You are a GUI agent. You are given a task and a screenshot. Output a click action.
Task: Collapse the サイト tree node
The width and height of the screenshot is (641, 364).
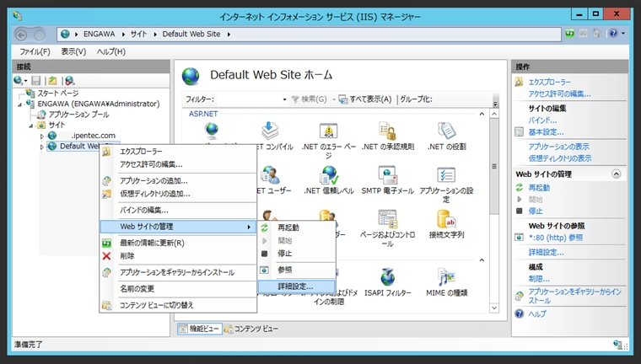coord(30,126)
